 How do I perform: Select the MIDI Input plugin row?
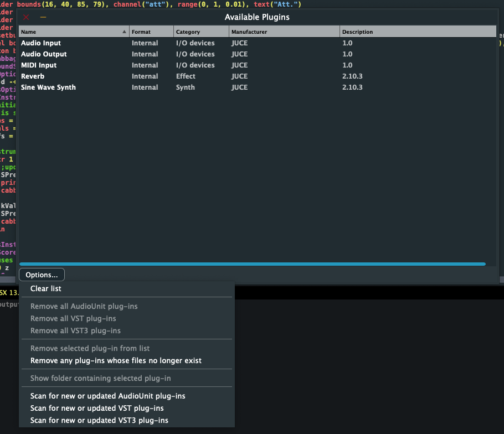(x=258, y=65)
